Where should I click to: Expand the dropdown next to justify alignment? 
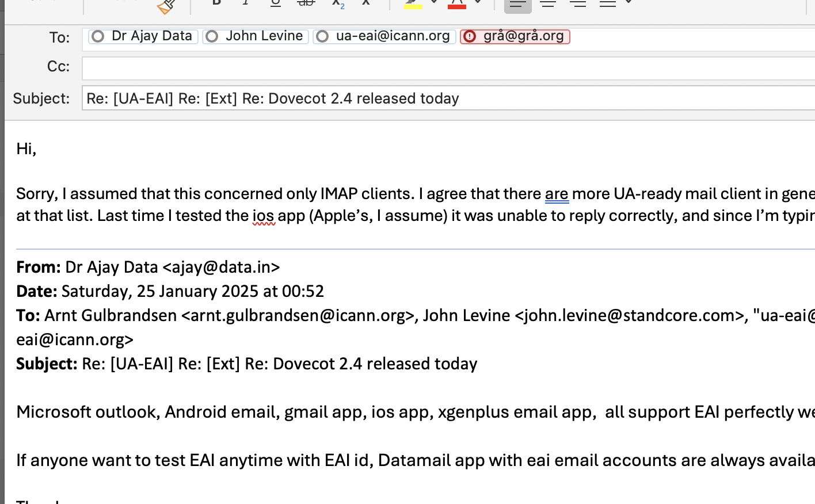point(629,2)
